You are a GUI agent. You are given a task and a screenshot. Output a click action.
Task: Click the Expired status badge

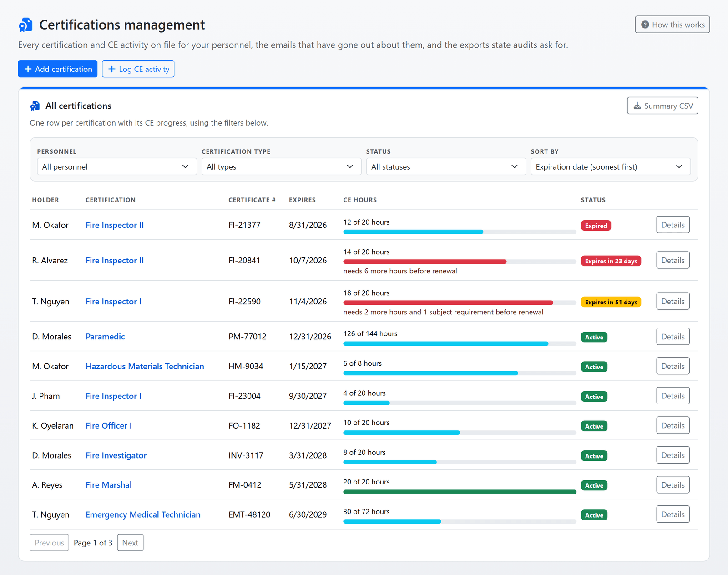[x=596, y=226]
